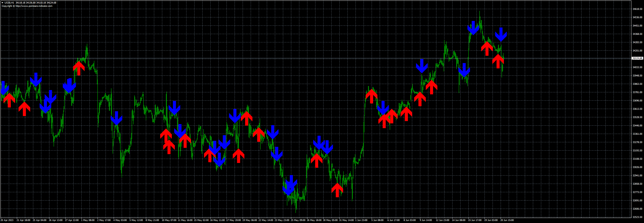Click the 32691.00 price axis label
This screenshot has height=223, width=644.
(x=638, y=201)
